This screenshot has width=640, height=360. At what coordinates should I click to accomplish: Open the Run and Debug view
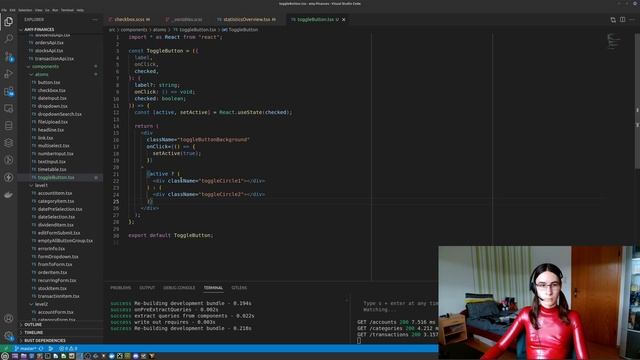pyautogui.click(x=9, y=74)
